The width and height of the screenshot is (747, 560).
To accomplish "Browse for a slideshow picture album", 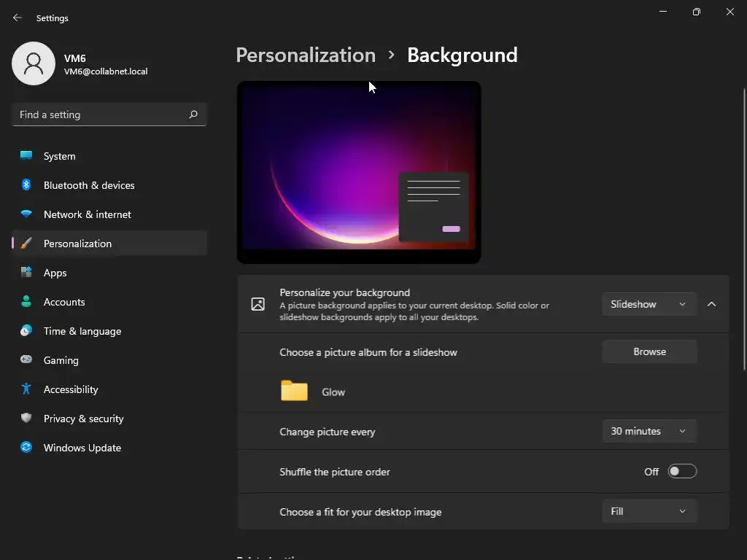I will pyautogui.click(x=649, y=352).
